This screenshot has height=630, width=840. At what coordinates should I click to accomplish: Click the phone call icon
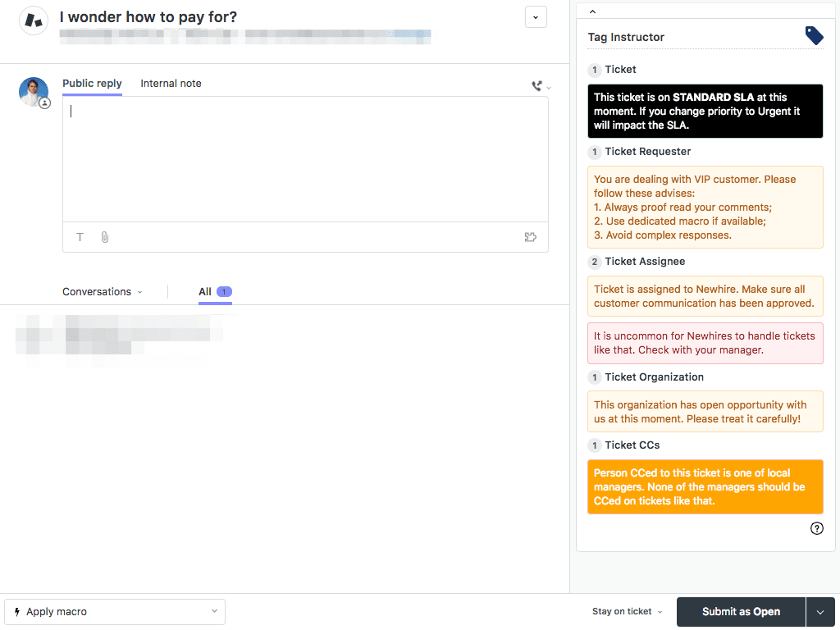click(537, 86)
